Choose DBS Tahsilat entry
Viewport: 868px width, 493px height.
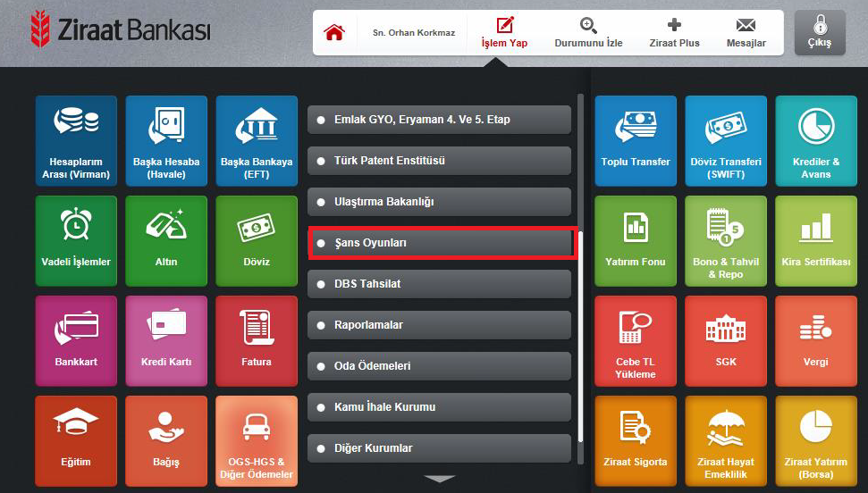coord(439,284)
